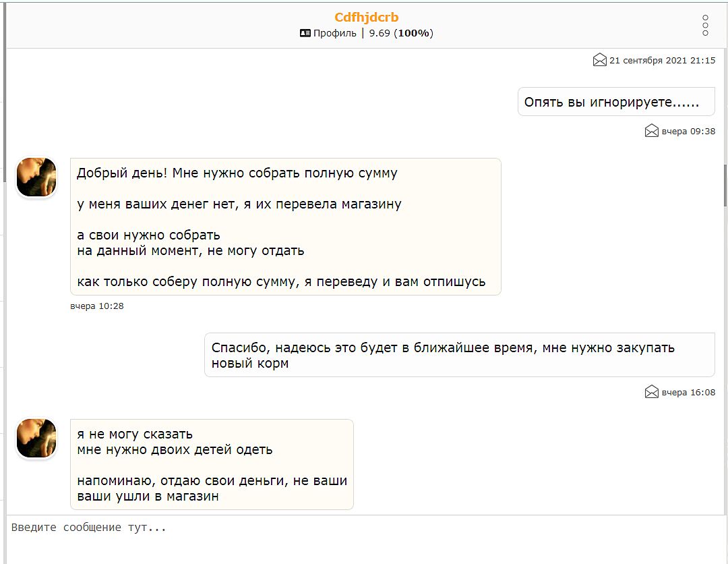Select the 'Опять вы игнорируете' message bubble
This screenshot has width=728, height=564.
click(616, 102)
